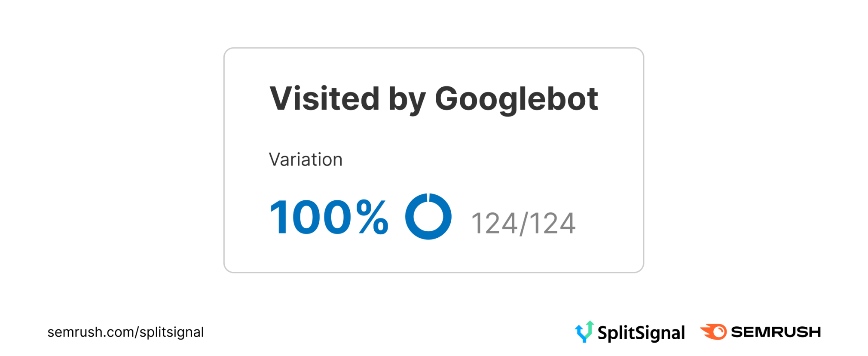This screenshot has height=356, width=868.
Task: Open the SEMRUSH wordmark link
Action: tap(776, 332)
